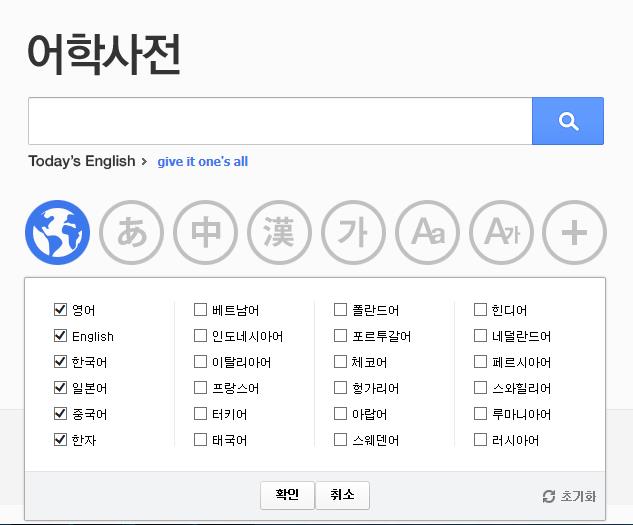Click the 초기화 refresh icon
Viewport: 633px width, 525px height.
pos(549,496)
